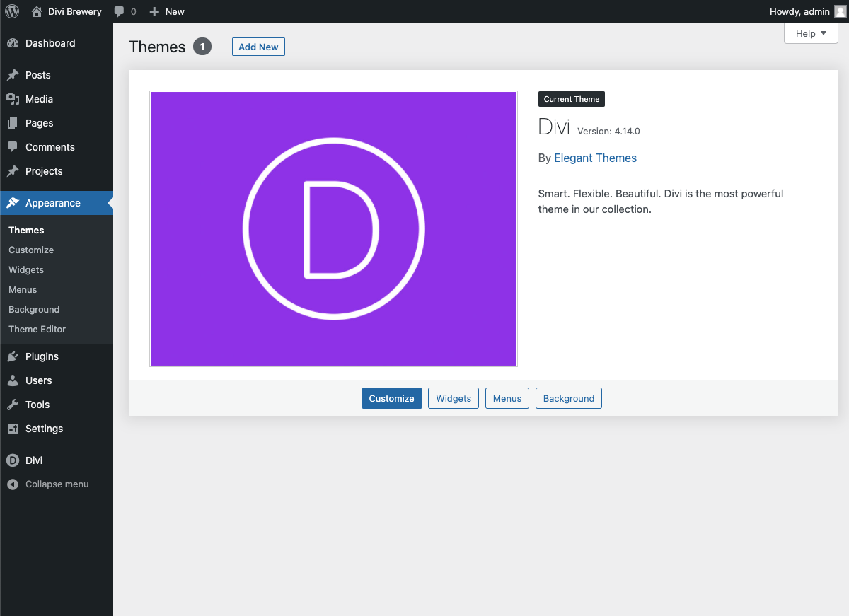Open the Settings menu item
The width and height of the screenshot is (849, 616).
coord(57,429)
